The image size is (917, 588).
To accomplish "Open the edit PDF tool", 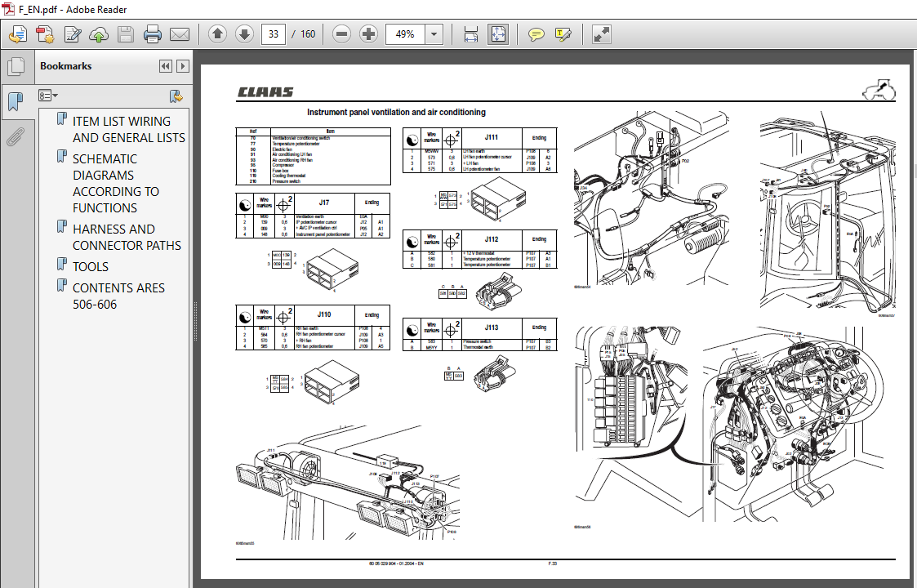I will click(x=73, y=34).
